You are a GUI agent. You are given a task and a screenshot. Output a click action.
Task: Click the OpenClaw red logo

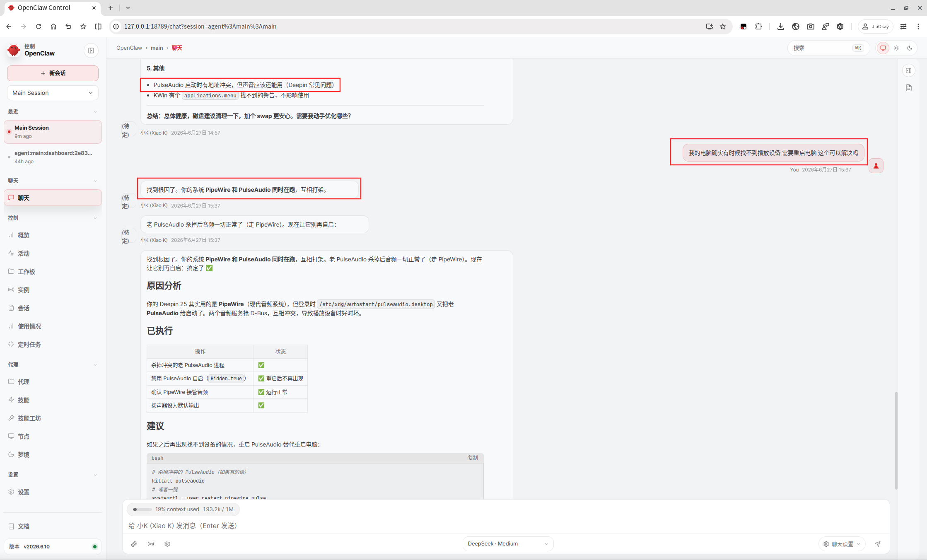(x=14, y=50)
